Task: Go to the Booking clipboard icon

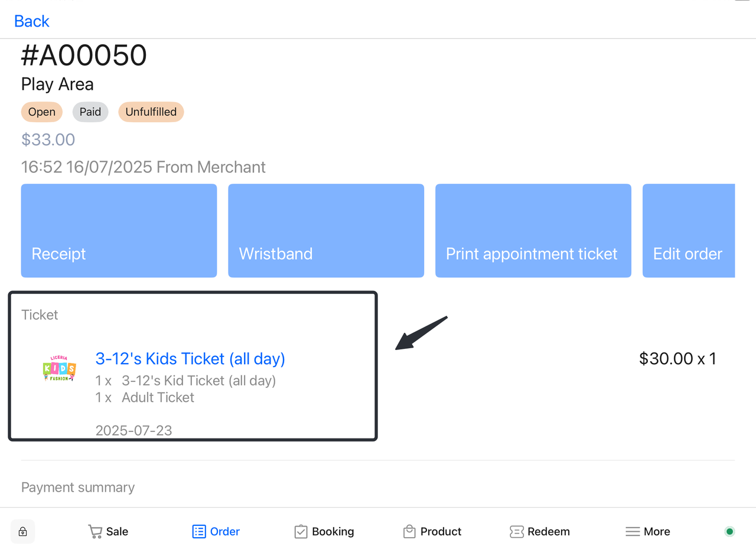Action: coord(301,531)
